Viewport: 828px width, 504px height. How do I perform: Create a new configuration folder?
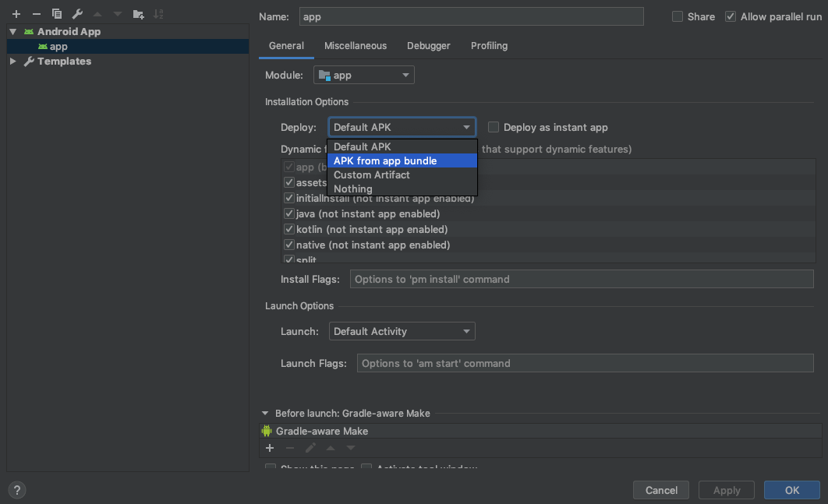pyautogui.click(x=138, y=14)
